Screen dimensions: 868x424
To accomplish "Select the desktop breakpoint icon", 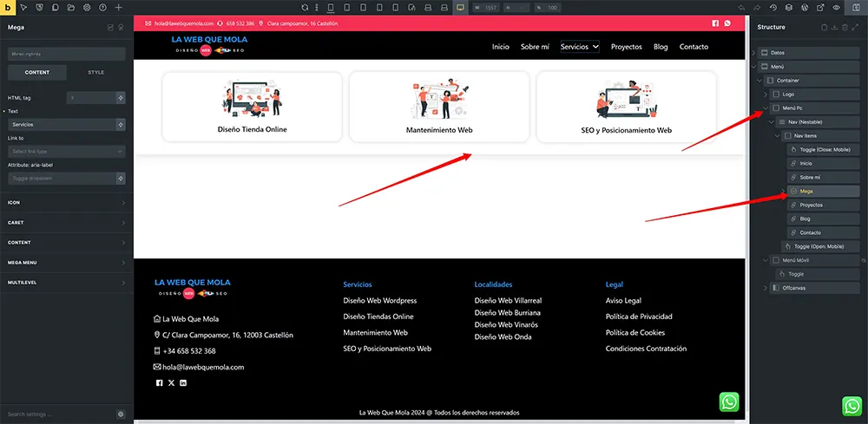I will (460, 7).
